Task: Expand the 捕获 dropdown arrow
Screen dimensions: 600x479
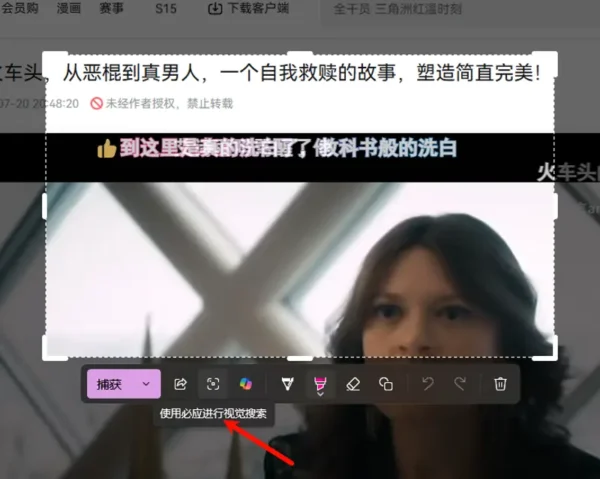Action: (146, 384)
